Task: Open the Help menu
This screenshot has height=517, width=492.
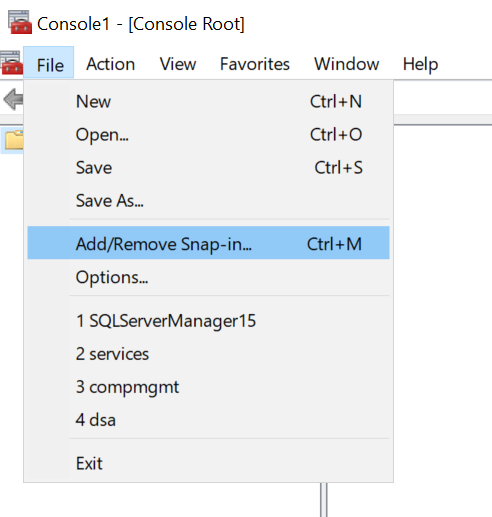Action: point(420,64)
